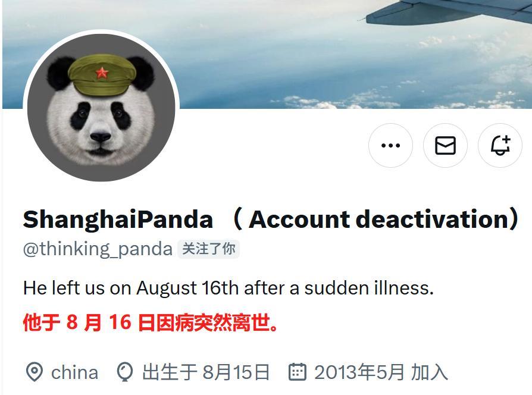
Task: Click the panda's nose in avatar
Action: click(x=101, y=137)
